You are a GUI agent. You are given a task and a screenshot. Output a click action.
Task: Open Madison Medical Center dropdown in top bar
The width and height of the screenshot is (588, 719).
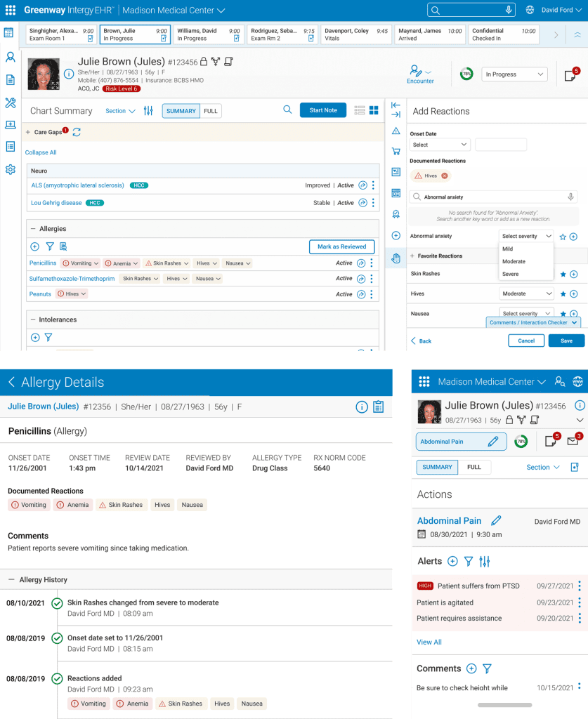pos(174,10)
